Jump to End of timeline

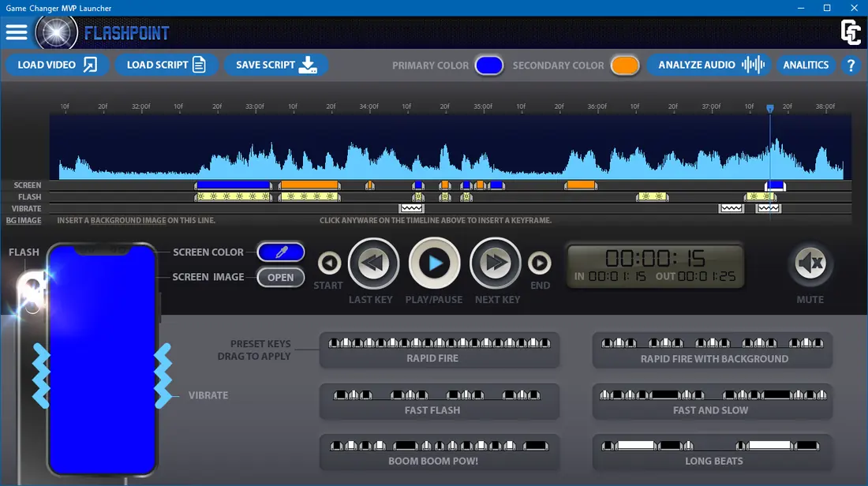540,263
